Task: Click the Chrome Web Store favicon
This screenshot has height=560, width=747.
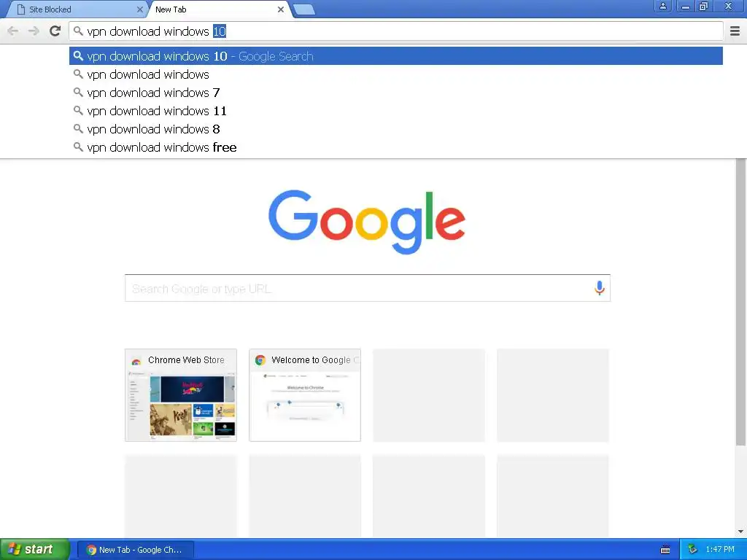Action: coord(136,361)
